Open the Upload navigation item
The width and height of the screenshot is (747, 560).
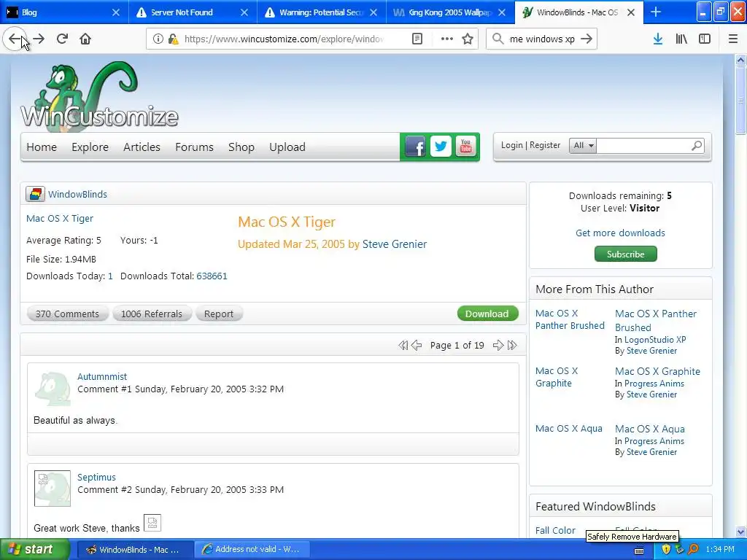point(287,147)
